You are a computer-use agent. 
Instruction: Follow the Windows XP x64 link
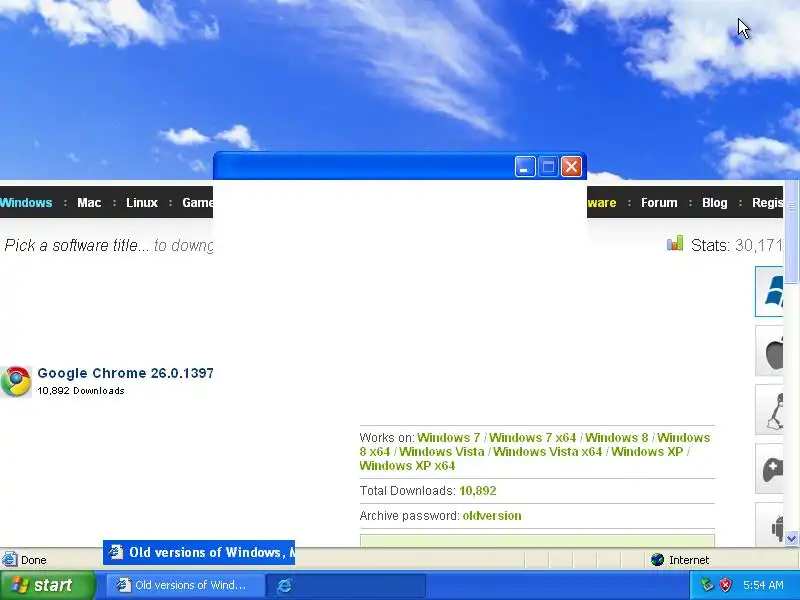(407, 465)
